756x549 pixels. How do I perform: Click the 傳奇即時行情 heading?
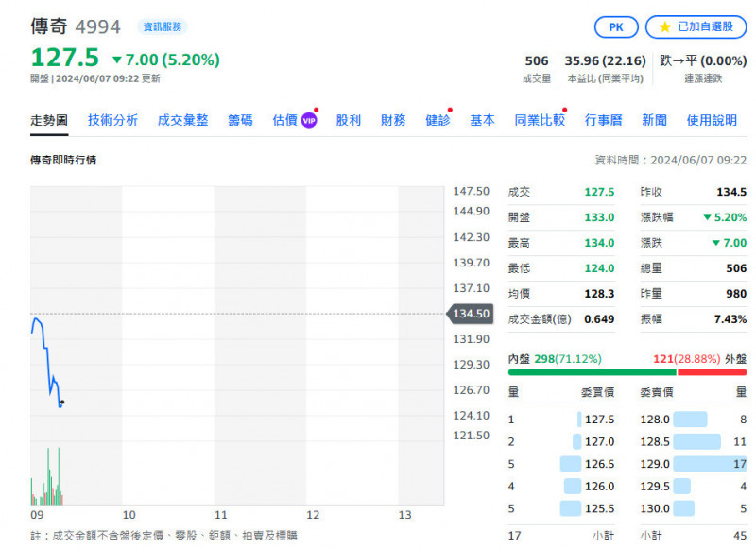[63, 160]
